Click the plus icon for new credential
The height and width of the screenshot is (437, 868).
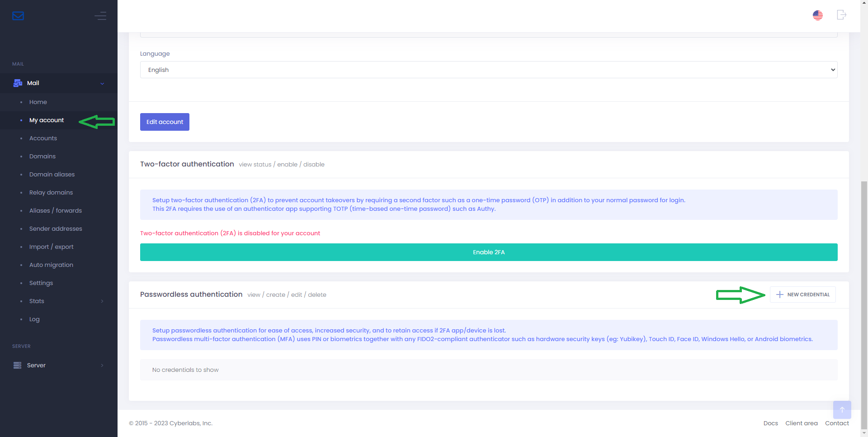click(779, 294)
